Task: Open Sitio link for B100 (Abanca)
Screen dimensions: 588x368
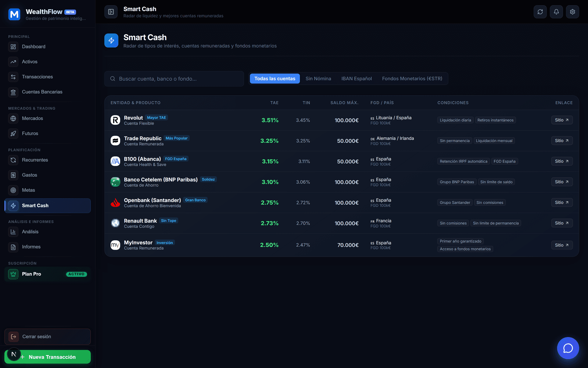Action: [562, 161]
